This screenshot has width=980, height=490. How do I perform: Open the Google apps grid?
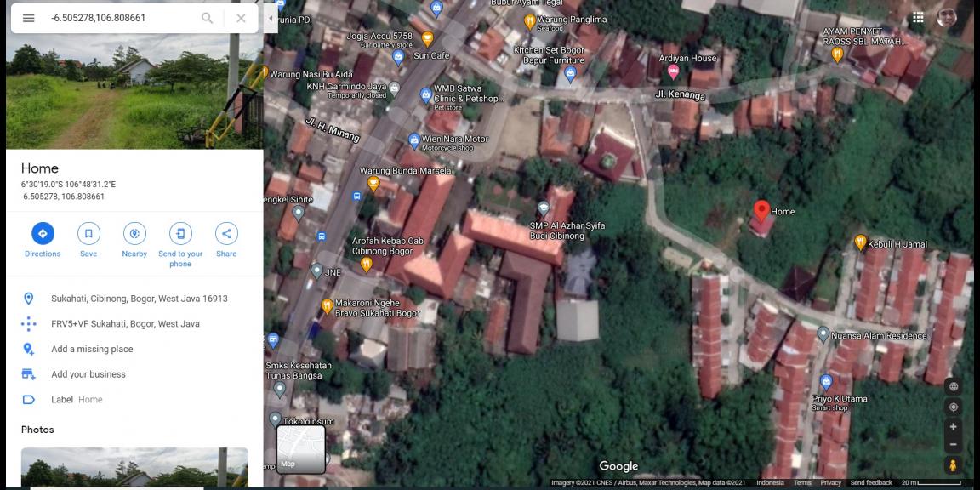[917, 17]
